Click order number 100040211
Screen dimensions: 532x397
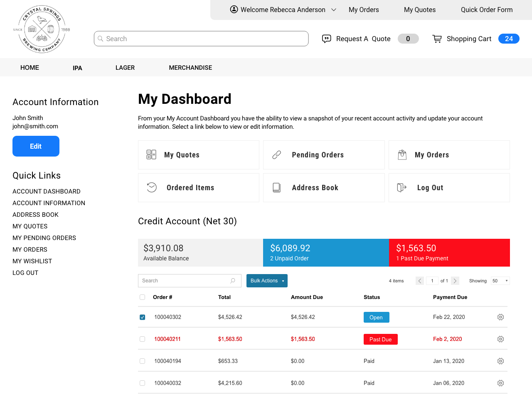click(x=167, y=339)
